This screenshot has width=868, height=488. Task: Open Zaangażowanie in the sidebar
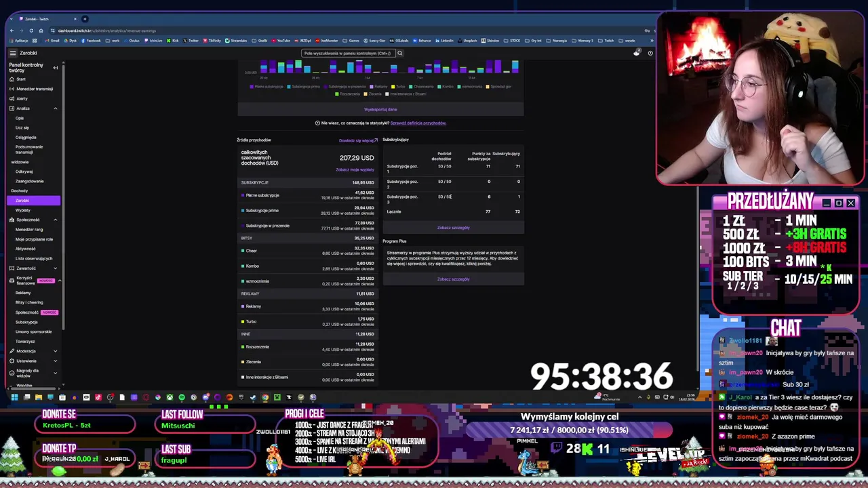point(29,181)
